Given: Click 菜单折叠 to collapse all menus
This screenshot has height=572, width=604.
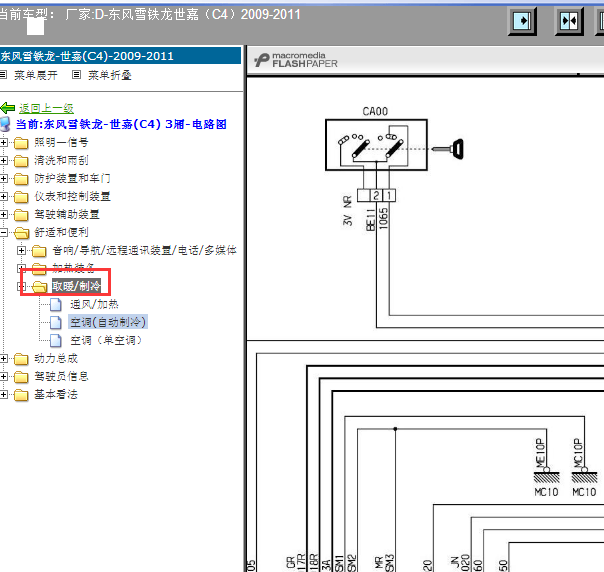Looking at the screenshot, I should pos(110,75).
